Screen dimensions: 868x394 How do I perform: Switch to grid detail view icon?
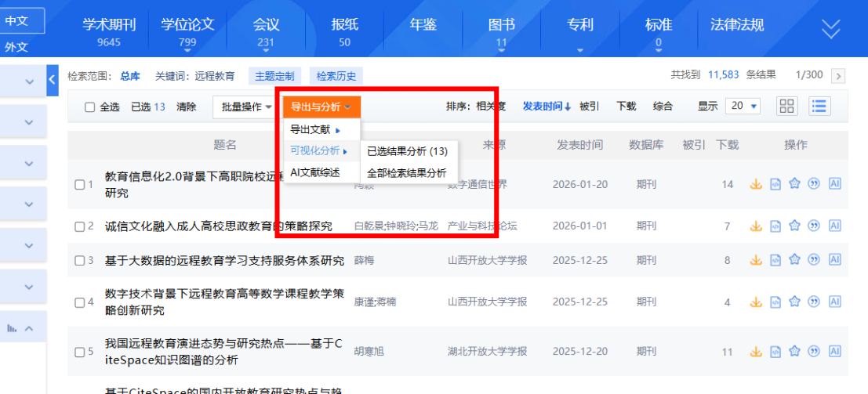pyautogui.click(x=786, y=106)
